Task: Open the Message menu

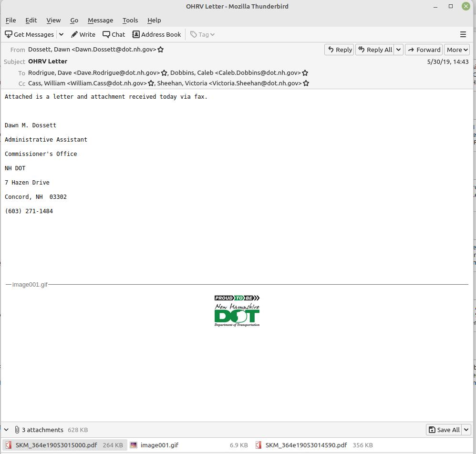Action: 100,20
